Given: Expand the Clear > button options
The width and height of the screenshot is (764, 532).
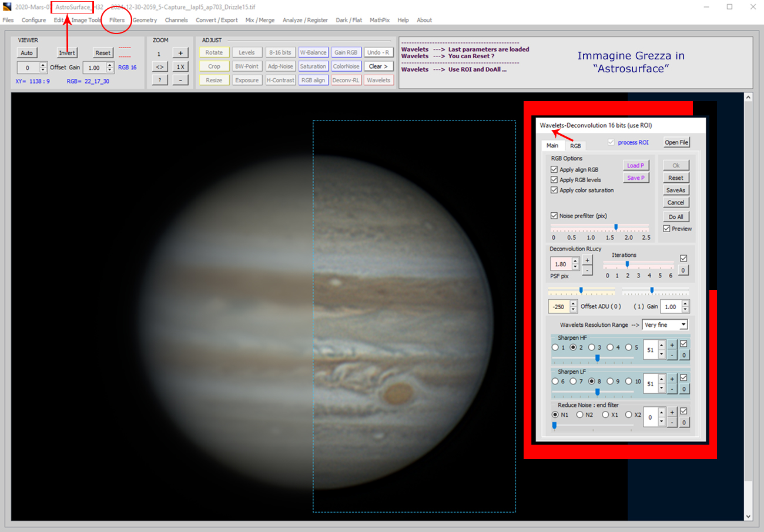Looking at the screenshot, I should click(378, 66).
